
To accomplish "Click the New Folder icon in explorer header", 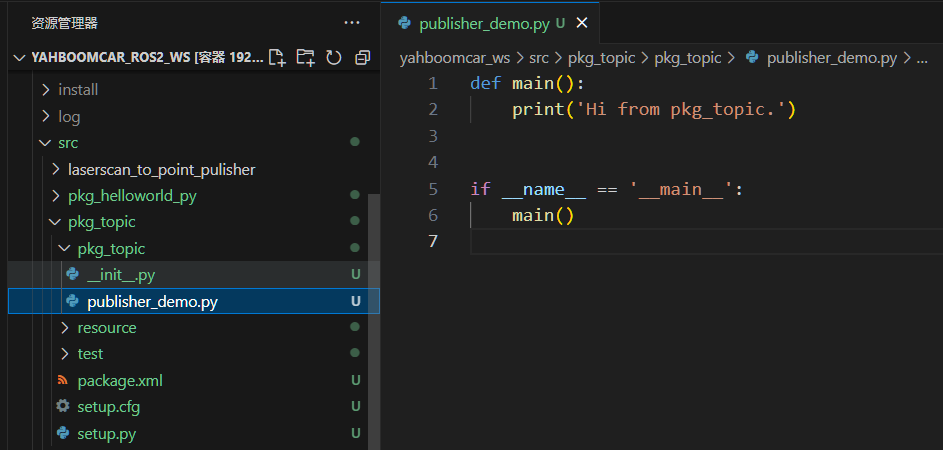I will 305,58.
